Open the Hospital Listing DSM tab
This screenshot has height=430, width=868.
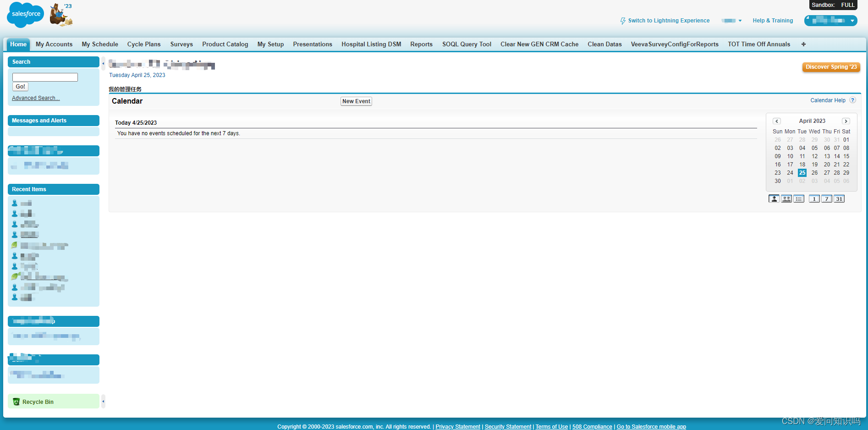(x=371, y=44)
